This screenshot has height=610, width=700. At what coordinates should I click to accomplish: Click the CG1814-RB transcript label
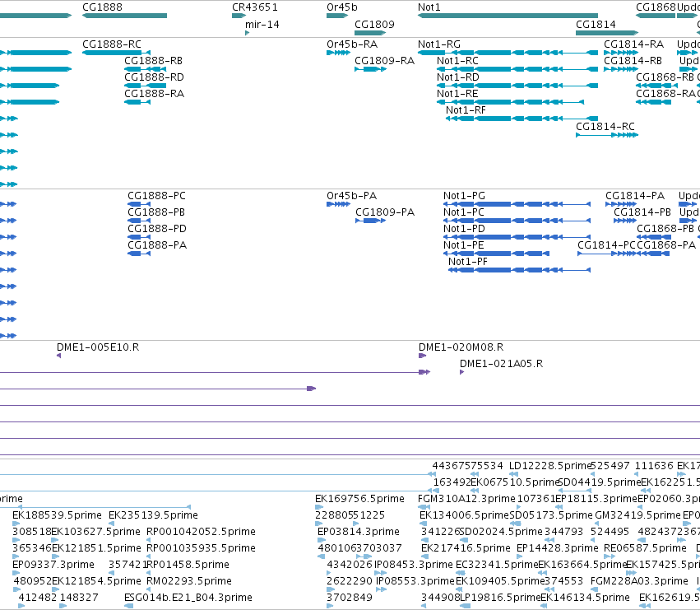pyautogui.click(x=633, y=61)
